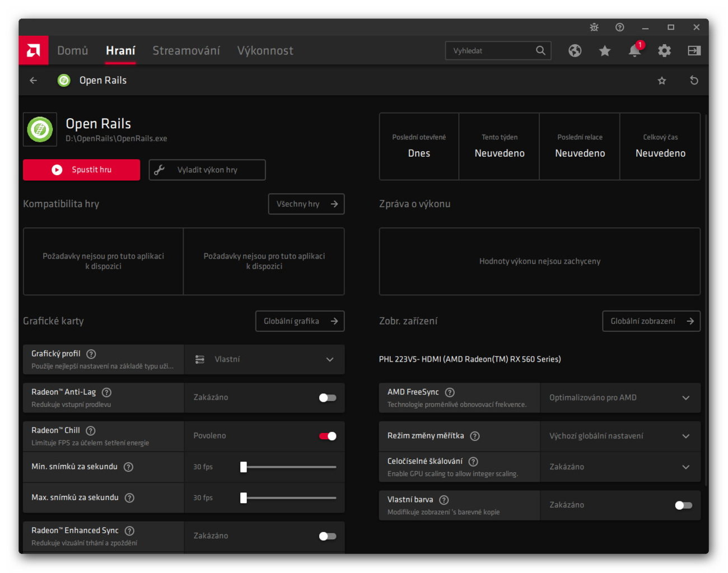Image resolution: width=728 pixels, height=573 pixels.
Task: Select the Hraní tab
Action: point(120,50)
